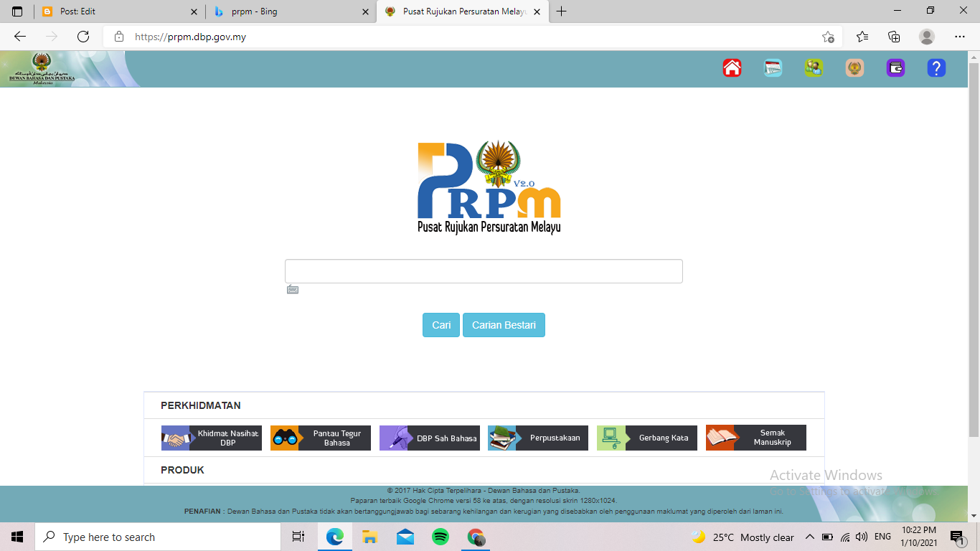Image resolution: width=980 pixels, height=551 pixels.
Task: Open Pantau Tegur Bahasa service
Action: click(321, 438)
